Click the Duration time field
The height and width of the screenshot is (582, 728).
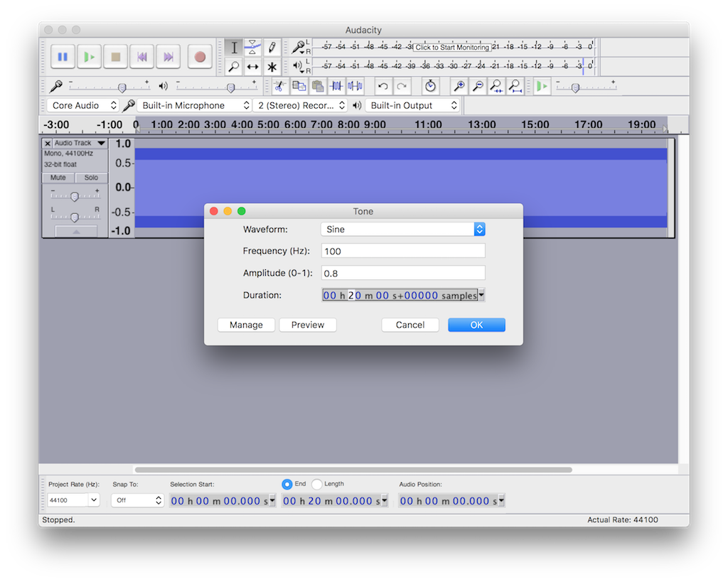tap(400, 295)
